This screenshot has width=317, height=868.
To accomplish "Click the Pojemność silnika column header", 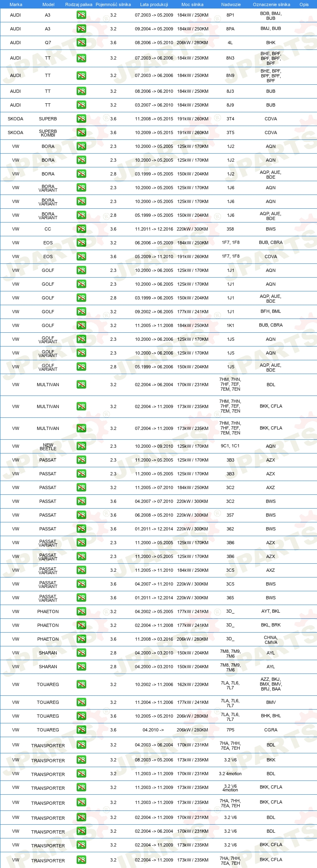I will [113, 4].
